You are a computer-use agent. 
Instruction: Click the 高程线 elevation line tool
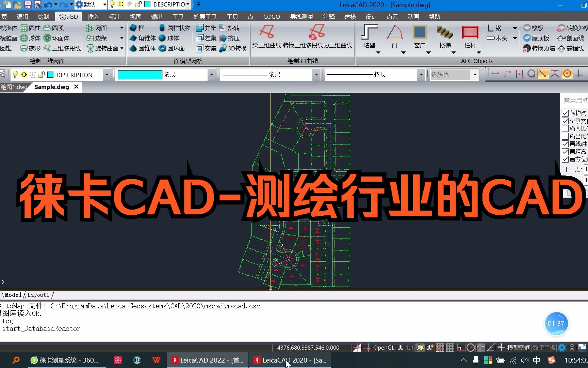tap(571, 48)
